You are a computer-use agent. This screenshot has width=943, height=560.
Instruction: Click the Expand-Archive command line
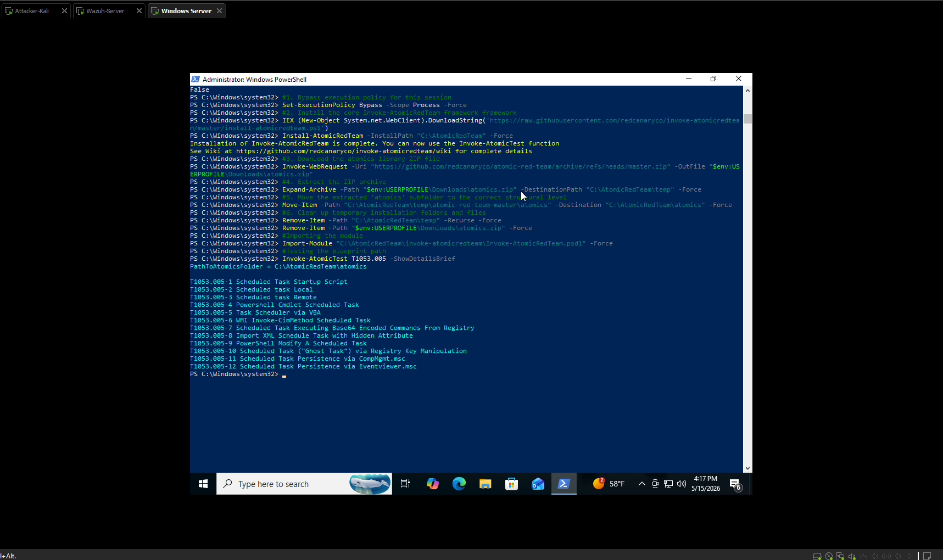492,189
